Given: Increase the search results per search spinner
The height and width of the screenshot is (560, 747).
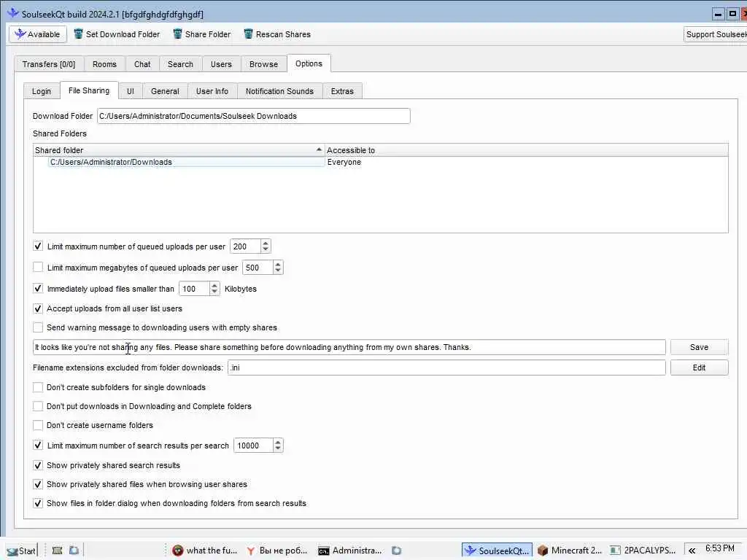Looking at the screenshot, I should pyautogui.click(x=278, y=442).
